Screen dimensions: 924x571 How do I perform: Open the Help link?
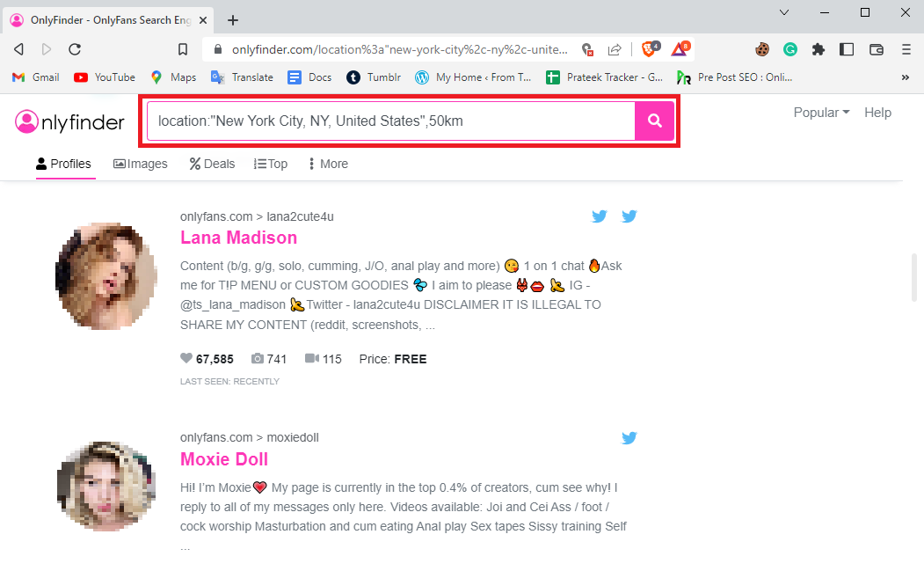coord(877,112)
